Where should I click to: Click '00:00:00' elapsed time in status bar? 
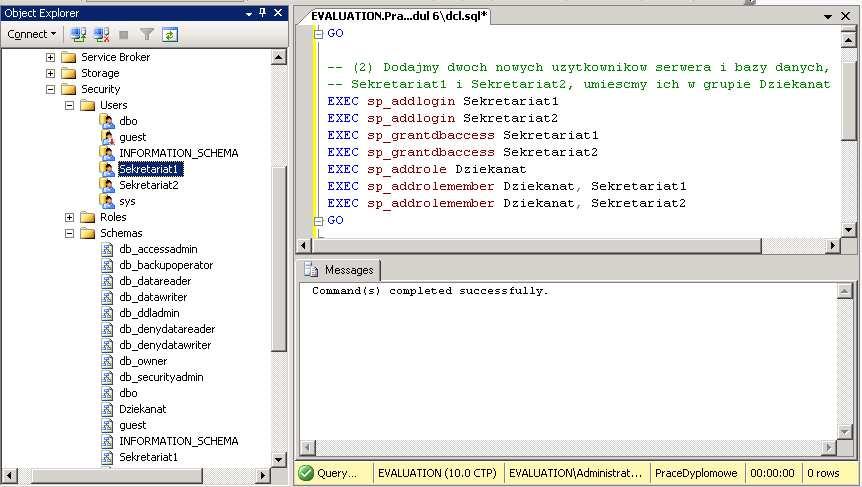click(772, 473)
